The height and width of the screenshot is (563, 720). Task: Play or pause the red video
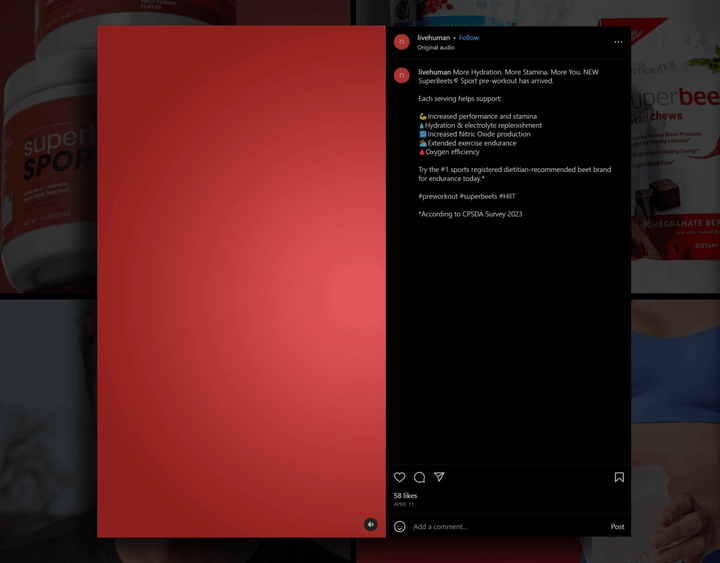[242, 281]
